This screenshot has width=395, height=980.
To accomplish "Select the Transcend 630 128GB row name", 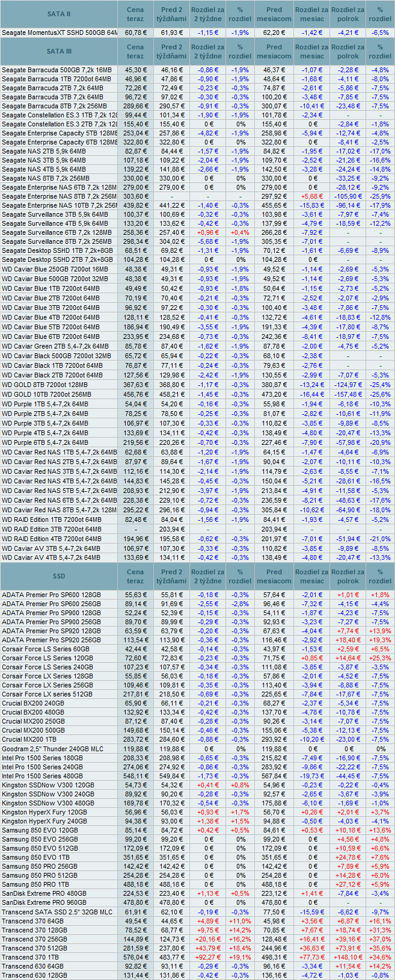I will tap(34, 975).
